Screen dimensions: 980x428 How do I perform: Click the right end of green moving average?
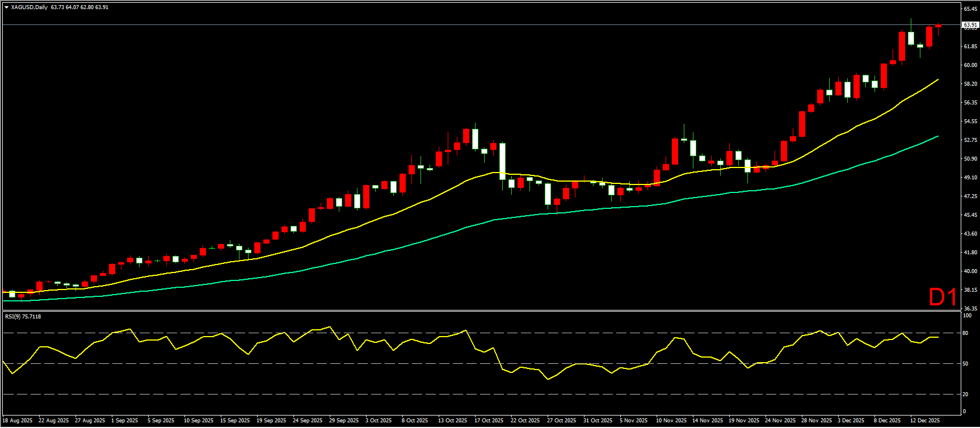coord(937,136)
